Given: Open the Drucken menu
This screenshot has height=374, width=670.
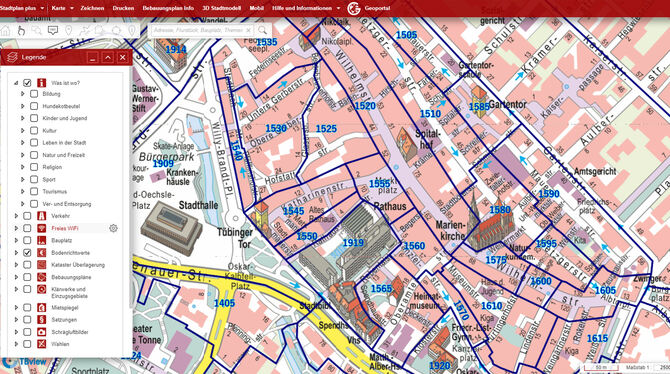Looking at the screenshot, I should coord(123,8).
